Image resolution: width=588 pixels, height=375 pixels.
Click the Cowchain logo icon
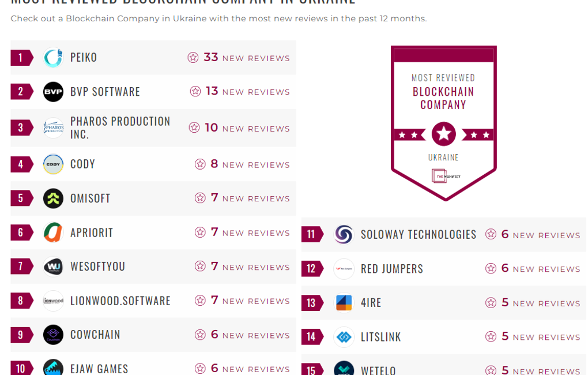pos(53,335)
